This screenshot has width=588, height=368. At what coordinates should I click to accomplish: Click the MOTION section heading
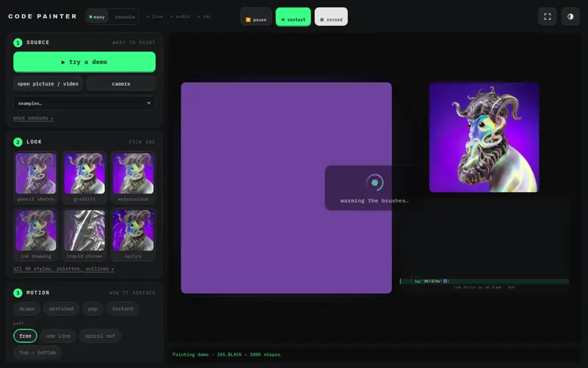38,292
